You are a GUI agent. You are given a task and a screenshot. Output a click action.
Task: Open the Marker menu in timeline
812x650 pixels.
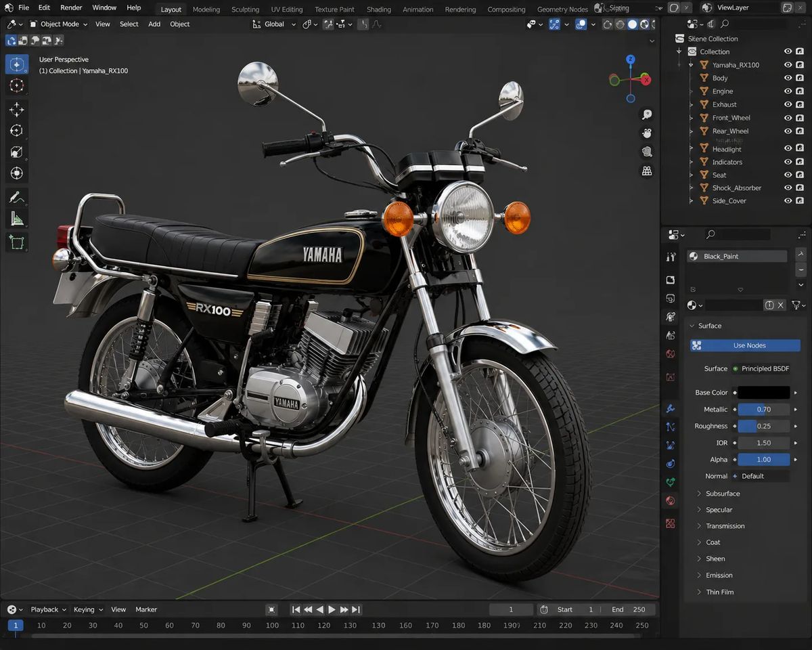pyautogui.click(x=146, y=609)
